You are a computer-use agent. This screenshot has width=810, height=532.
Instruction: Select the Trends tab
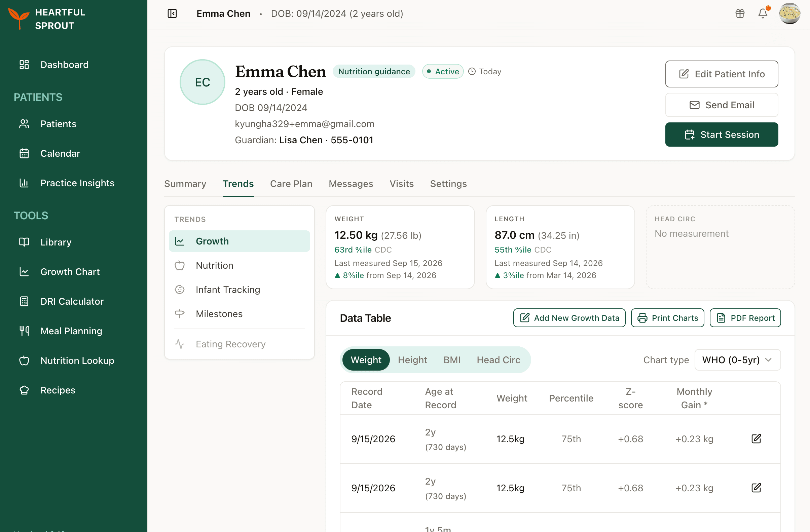(238, 184)
